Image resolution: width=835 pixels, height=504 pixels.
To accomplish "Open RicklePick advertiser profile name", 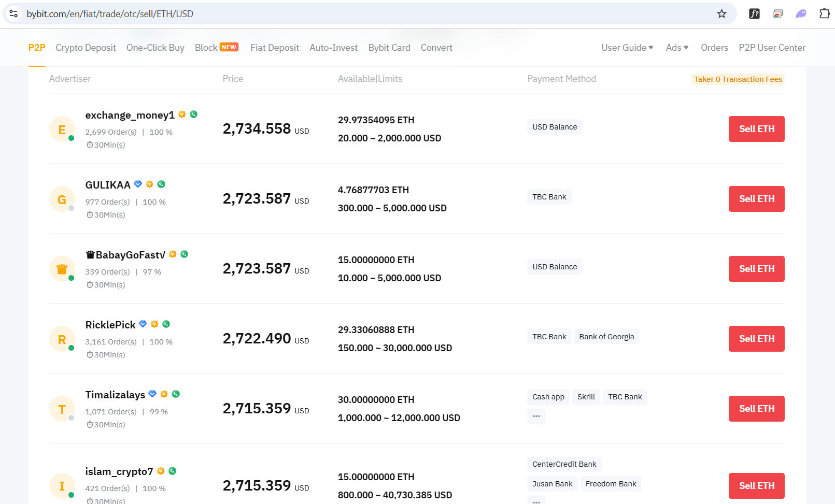I will tap(110, 325).
